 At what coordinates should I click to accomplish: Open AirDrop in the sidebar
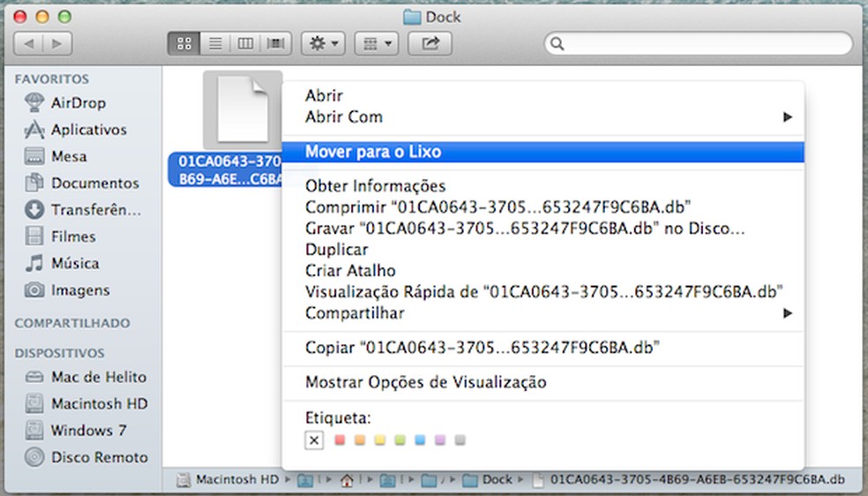[x=79, y=102]
